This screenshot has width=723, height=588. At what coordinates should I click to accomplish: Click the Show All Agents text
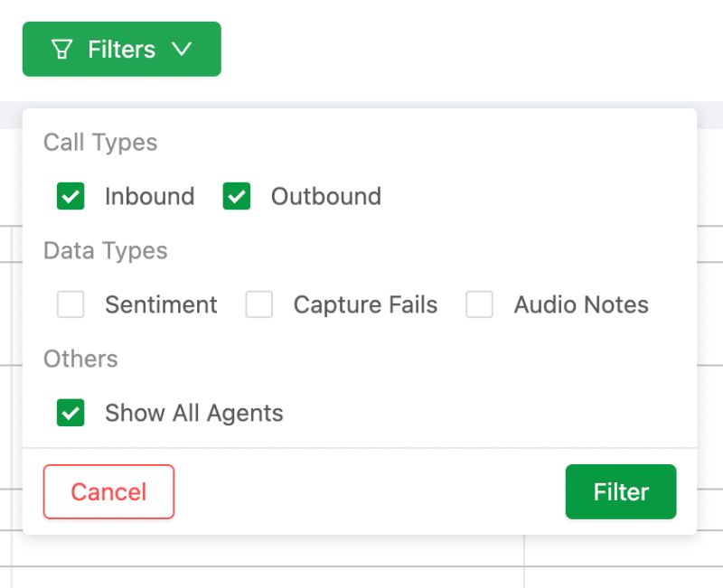coord(193,413)
